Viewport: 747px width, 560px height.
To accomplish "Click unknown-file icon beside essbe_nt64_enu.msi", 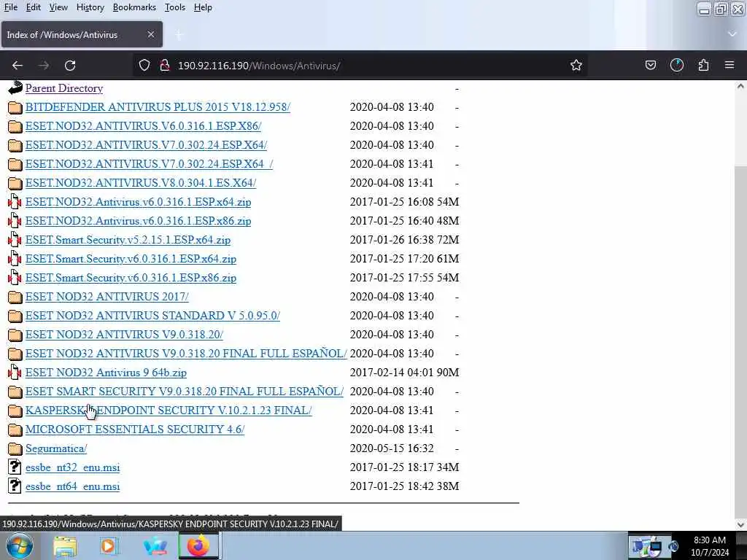I will coord(15,486).
